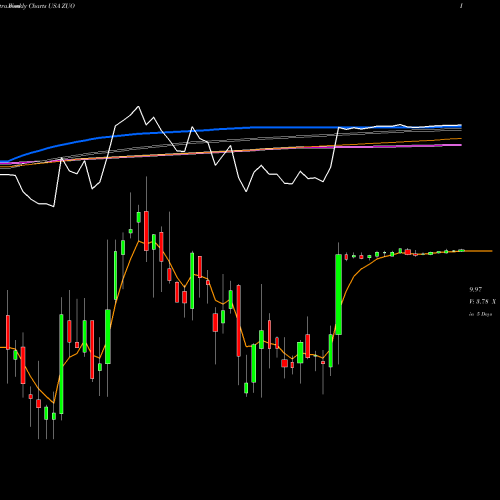Click the "Charts USA ZUO" title text

[52, 6]
